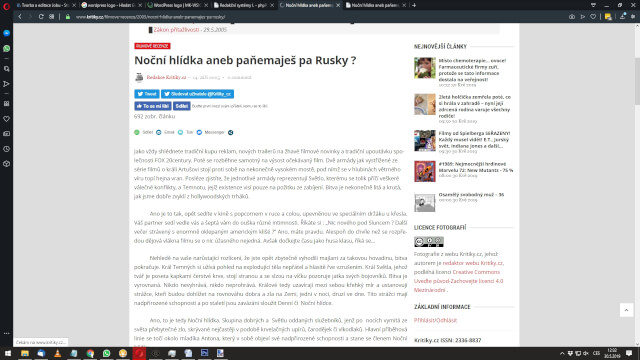Open Messenger in the Opera sidebar
640x360 pixels.
[7, 33]
